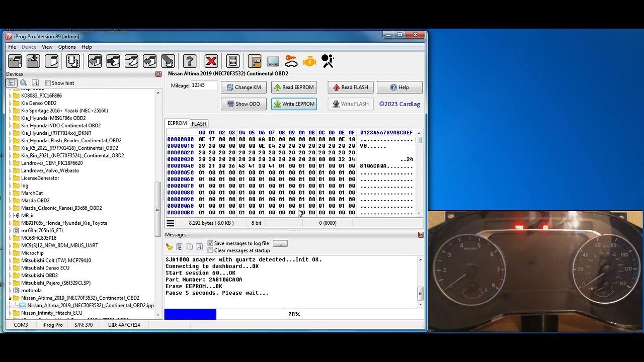This screenshot has width=644, height=362.
Task: Click the save-to-folder toolbar icon
Action: (x=33, y=61)
